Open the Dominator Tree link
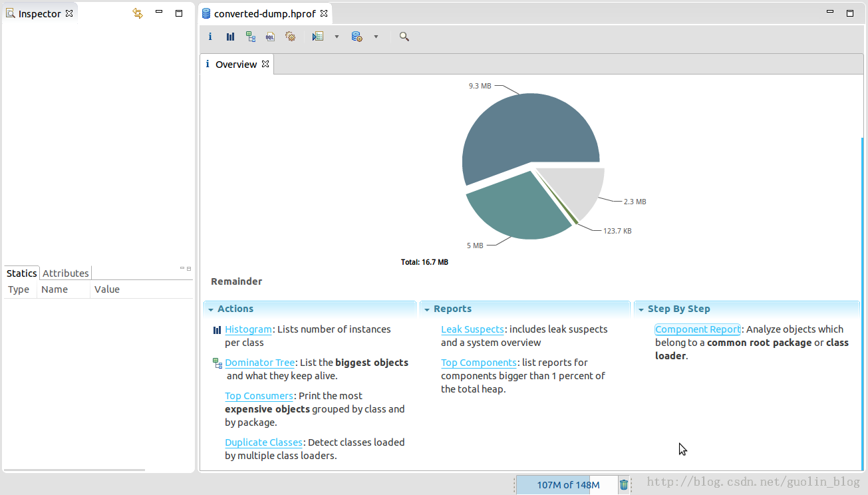868x495 pixels. point(259,363)
